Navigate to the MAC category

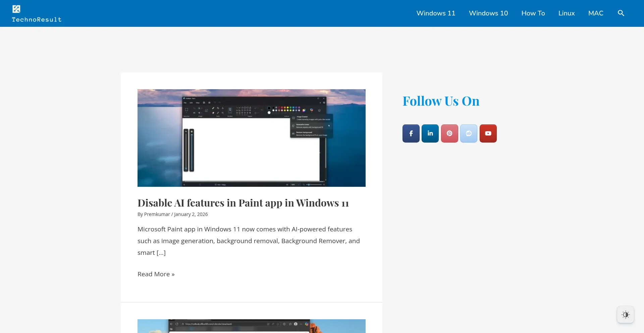point(596,13)
